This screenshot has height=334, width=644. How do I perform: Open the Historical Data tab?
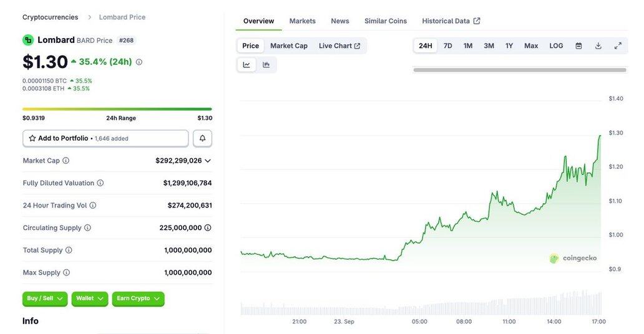pyautogui.click(x=451, y=21)
